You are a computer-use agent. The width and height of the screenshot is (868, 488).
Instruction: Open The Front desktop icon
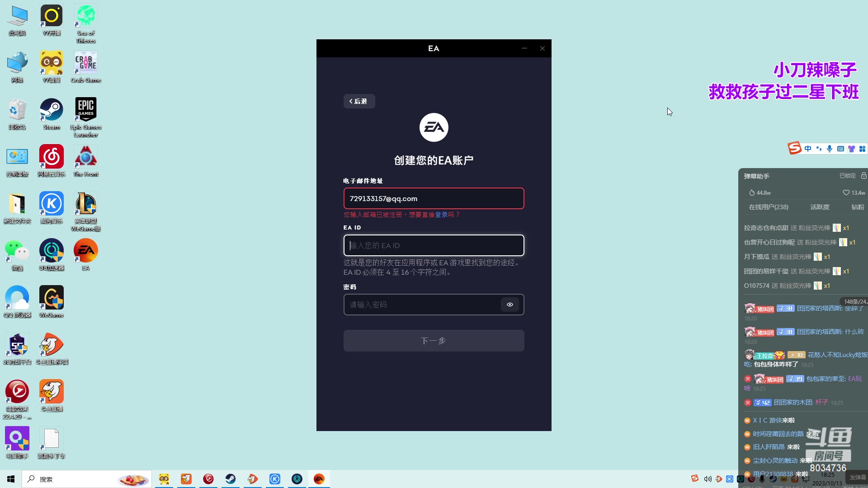pos(86,161)
